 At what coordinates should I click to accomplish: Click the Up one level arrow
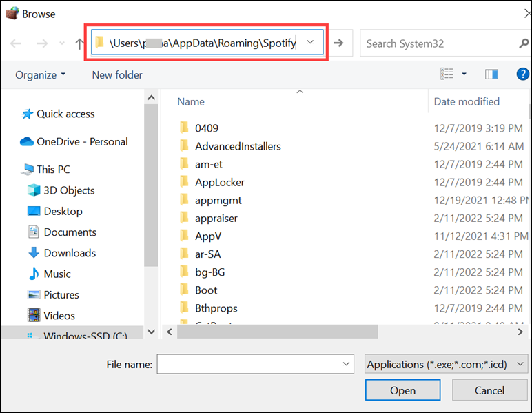click(79, 43)
